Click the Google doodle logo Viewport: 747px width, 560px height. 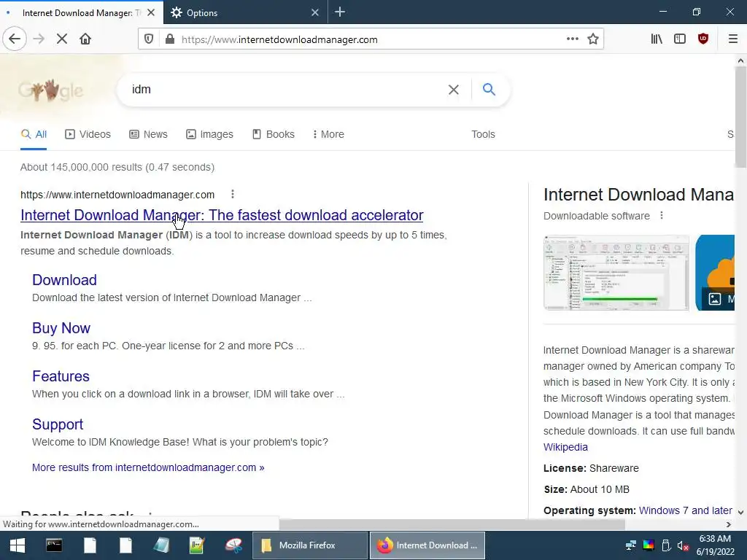50,90
